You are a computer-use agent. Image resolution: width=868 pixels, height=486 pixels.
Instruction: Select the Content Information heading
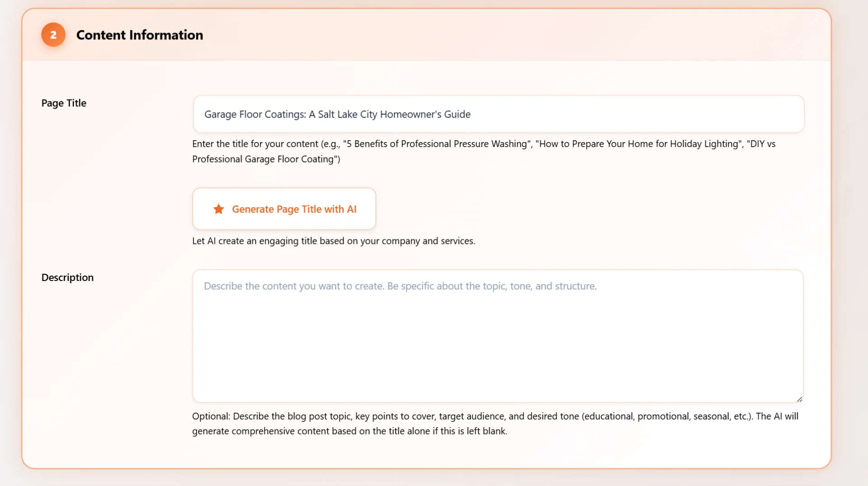point(139,35)
